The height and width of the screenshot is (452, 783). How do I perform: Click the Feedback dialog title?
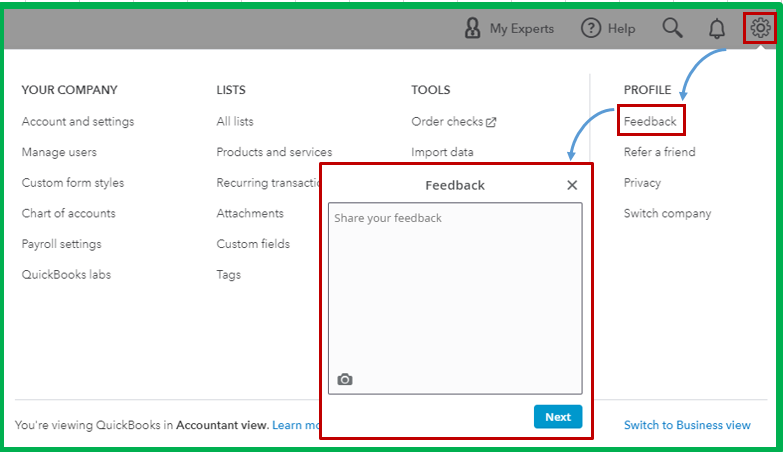[455, 185]
